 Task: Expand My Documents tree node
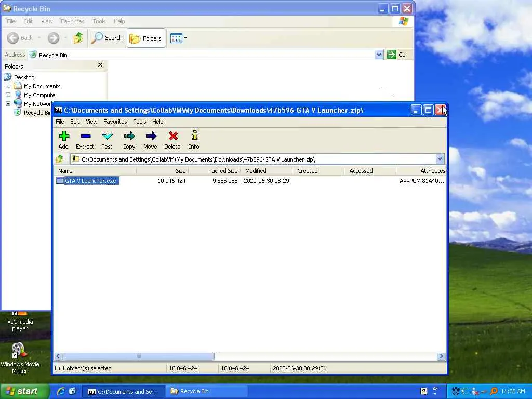pos(8,86)
